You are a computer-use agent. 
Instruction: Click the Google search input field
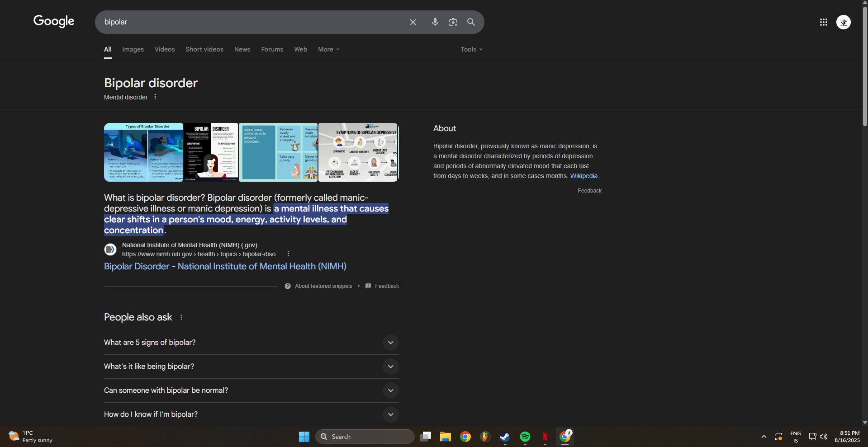[x=253, y=22]
